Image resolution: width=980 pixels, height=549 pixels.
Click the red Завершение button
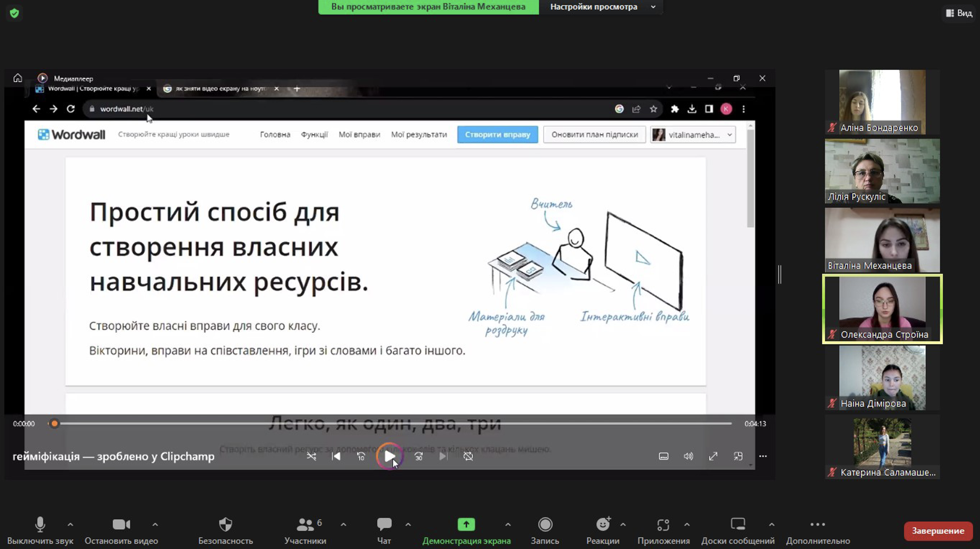938,531
